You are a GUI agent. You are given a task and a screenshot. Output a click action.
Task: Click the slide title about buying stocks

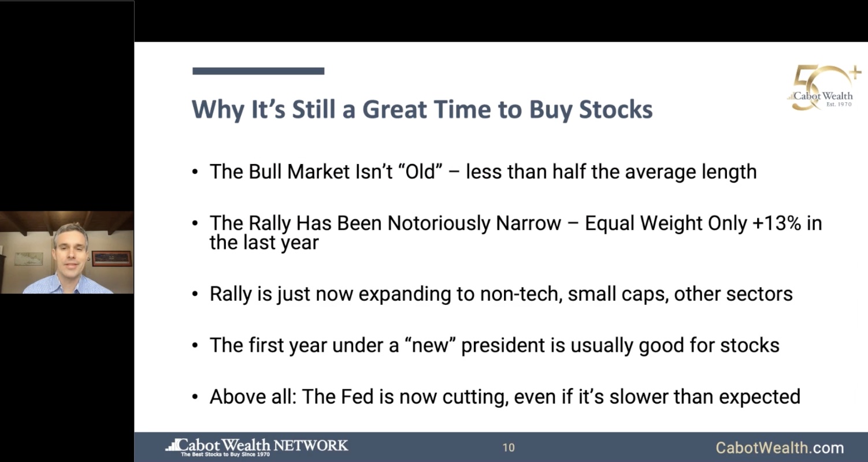click(422, 109)
